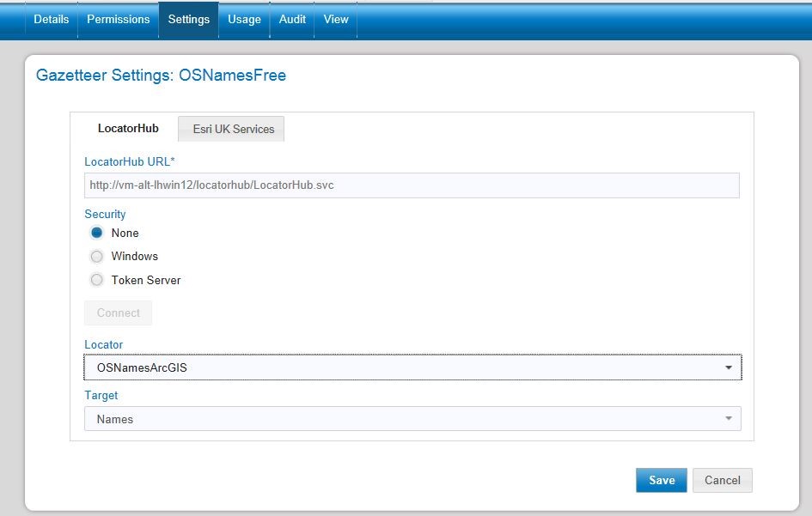Switch to Esri UK Services tab
The width and height of the screenshot is (812, 516).
tap(231, 129)
